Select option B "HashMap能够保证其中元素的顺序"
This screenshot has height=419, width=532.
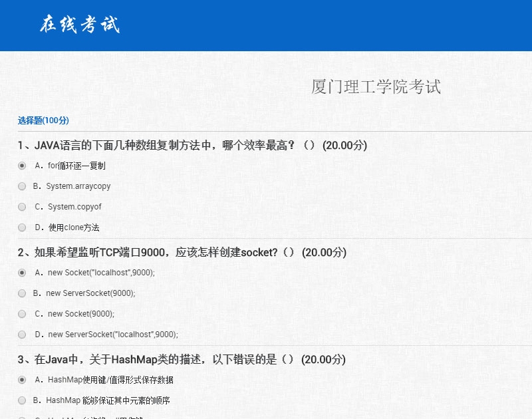21,400
